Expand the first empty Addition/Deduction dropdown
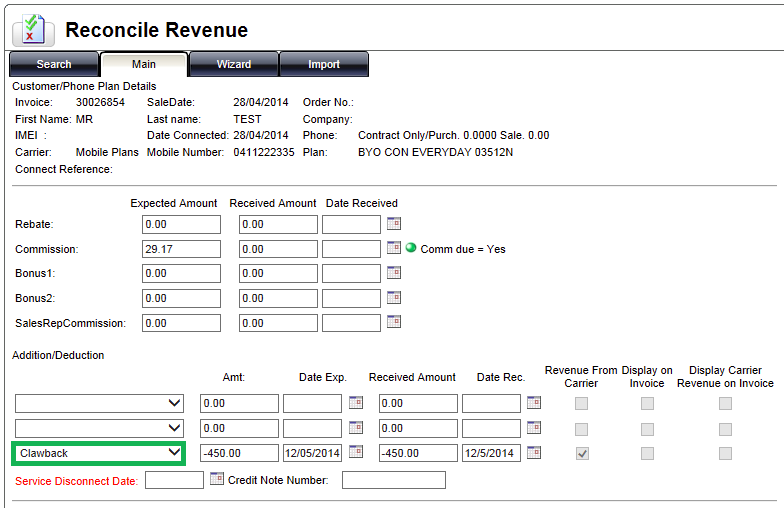 click(100, 404)
